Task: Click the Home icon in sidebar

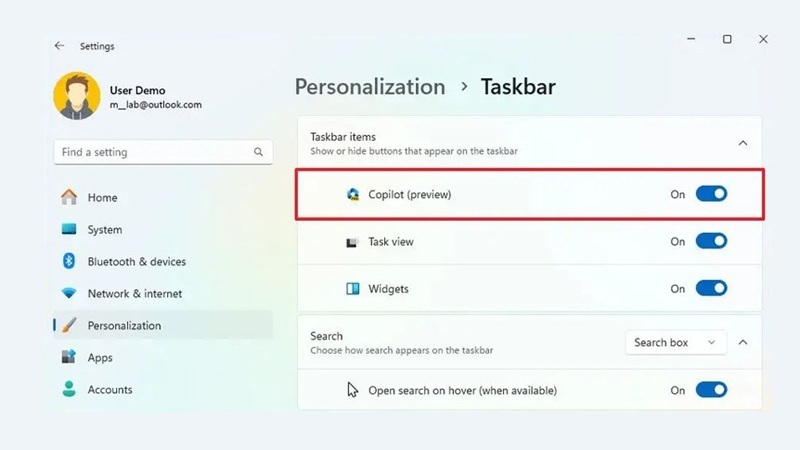Action: point(69,197)
